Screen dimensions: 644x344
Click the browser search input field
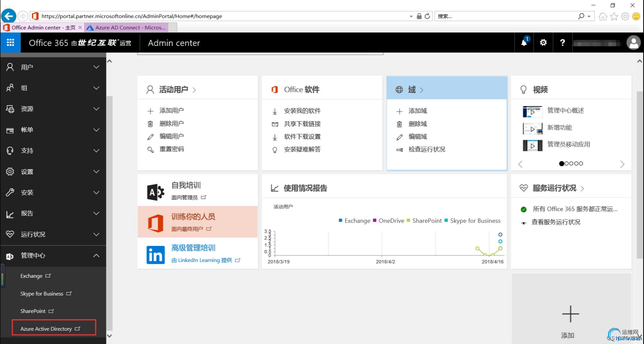pyautogui.click(x=506, y=16)
